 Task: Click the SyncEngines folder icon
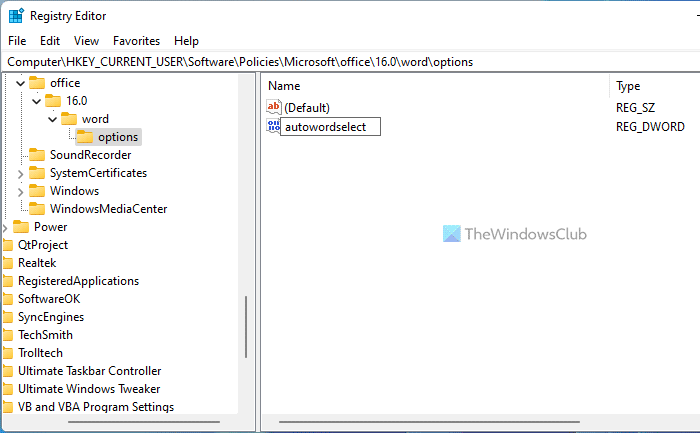8,316
